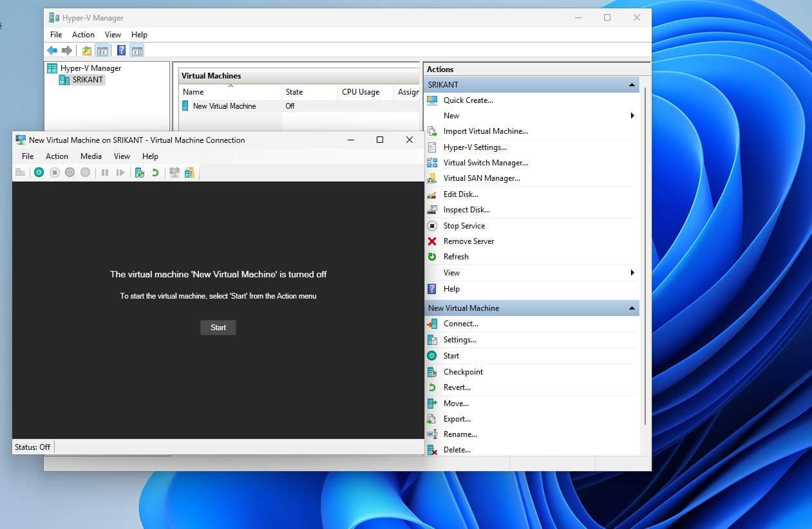This screenshot has height=529, width=812.
Task: Send Ctrl+Alt+Delete via the leftmost toolbar icon
Action: point(20,172)
